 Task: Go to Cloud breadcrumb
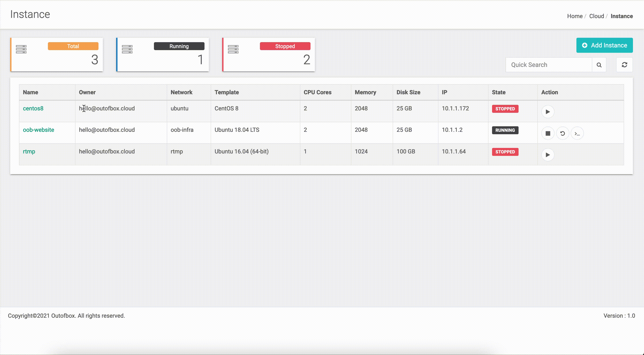pyautogui.click(x=597, y=16)
